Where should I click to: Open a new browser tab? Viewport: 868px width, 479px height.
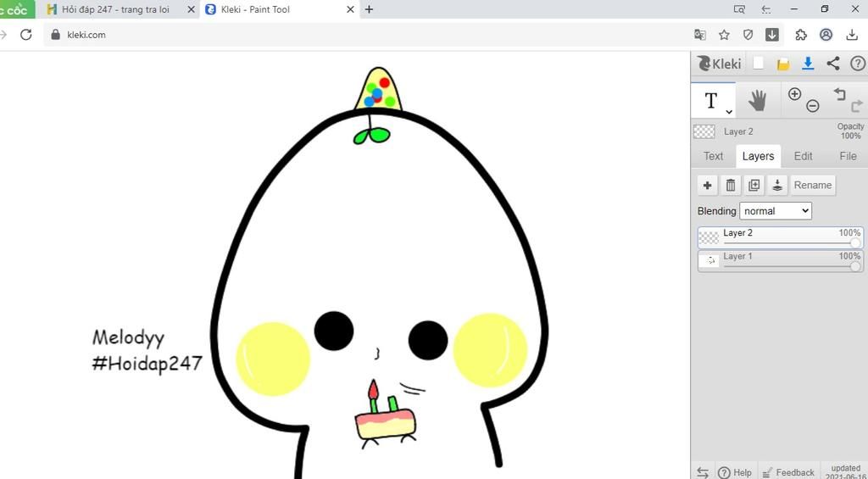coord(370,9)
